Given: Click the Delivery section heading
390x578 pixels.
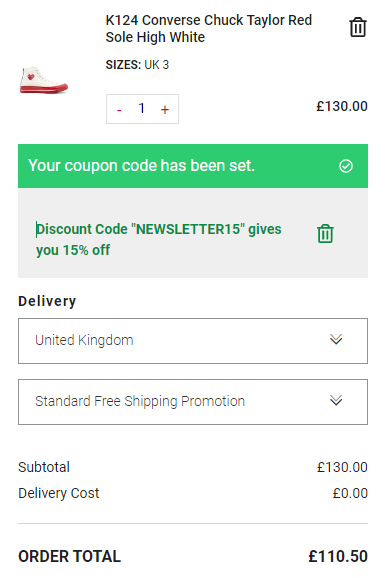Looking at the screenshot, I should 47,301.
